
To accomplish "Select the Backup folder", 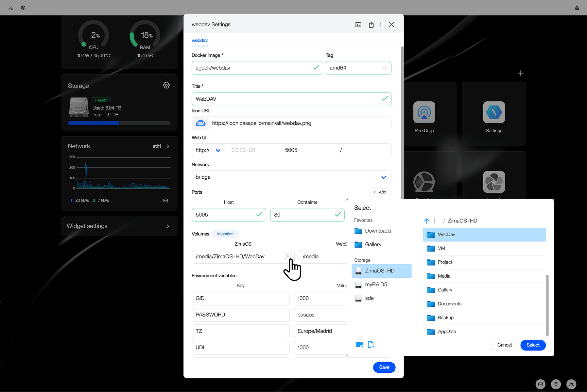I will tap(484, 318).
